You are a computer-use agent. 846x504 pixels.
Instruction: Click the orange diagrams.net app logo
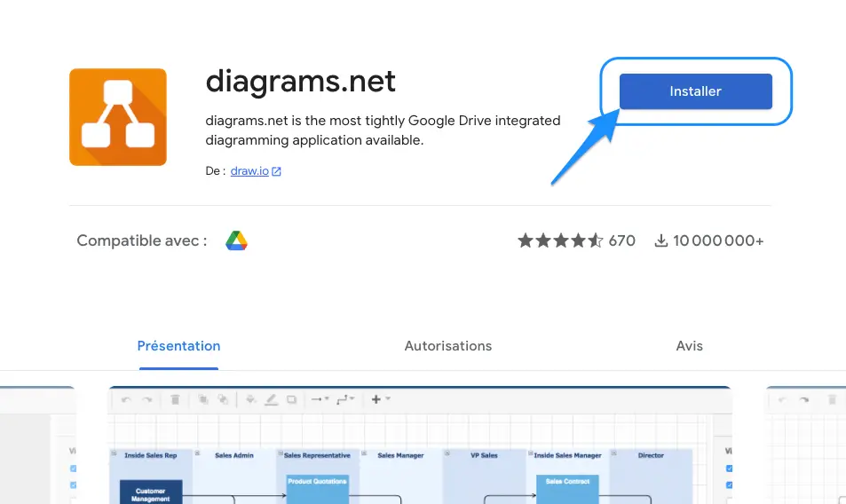tap(117, 117)
